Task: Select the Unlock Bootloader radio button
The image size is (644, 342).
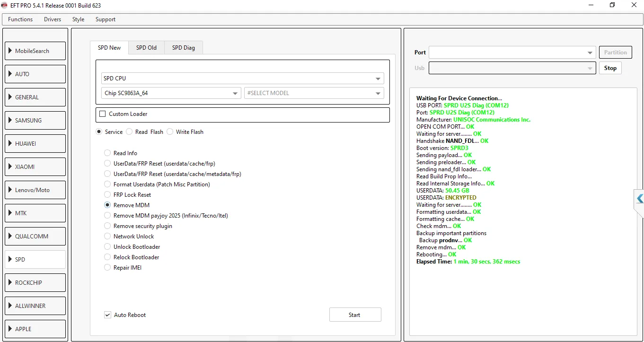Action: tap(107, 247)
